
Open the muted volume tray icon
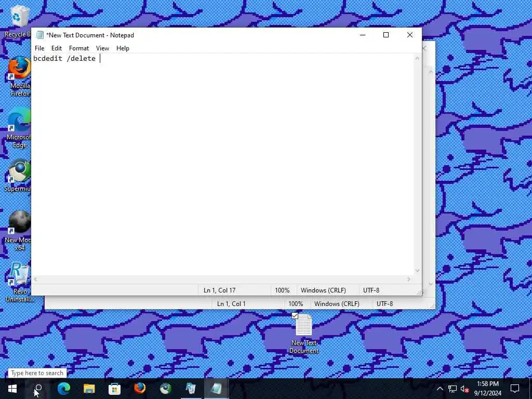(465, 389)
